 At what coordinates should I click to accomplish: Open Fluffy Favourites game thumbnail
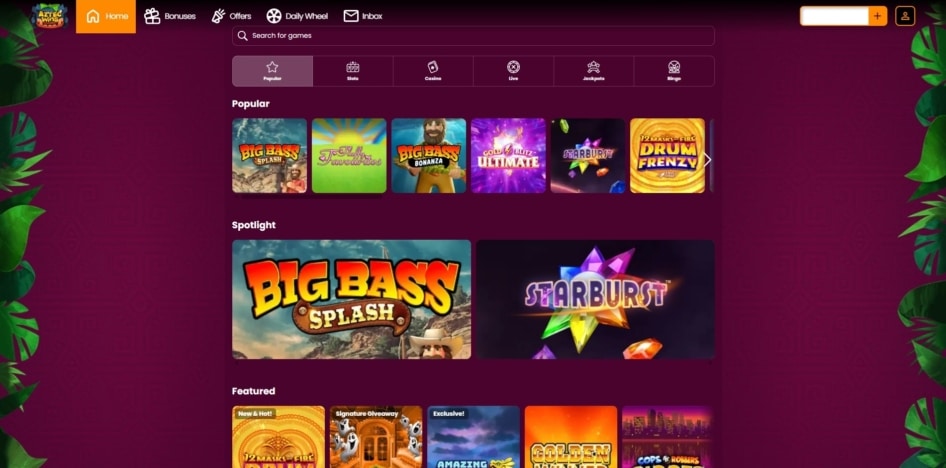[349, 156]
